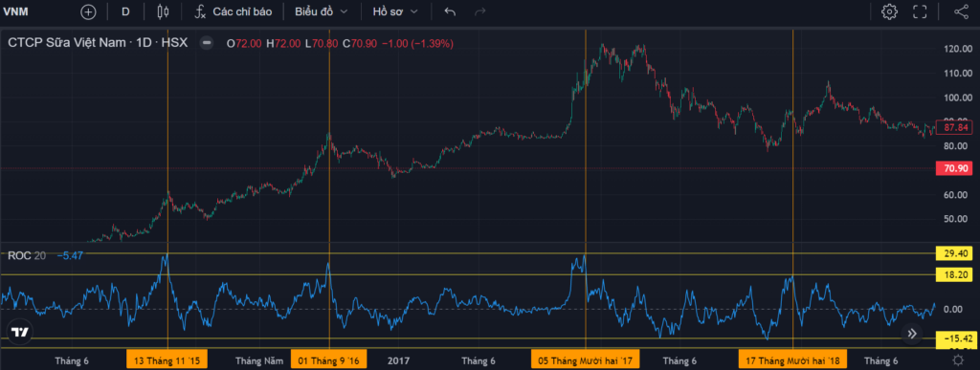980x370 pixels.
Task: Open the candlestick chart style icon
Action: coord(163,11)
